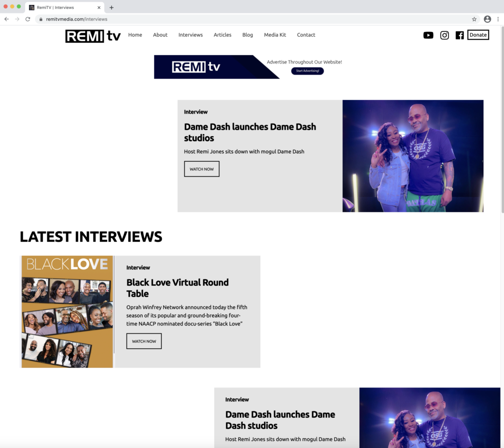Viewport: 504px width, 448px height.
Task: Select the Interviews nav item
Action: pyautogui.click(x=190, y=35)
